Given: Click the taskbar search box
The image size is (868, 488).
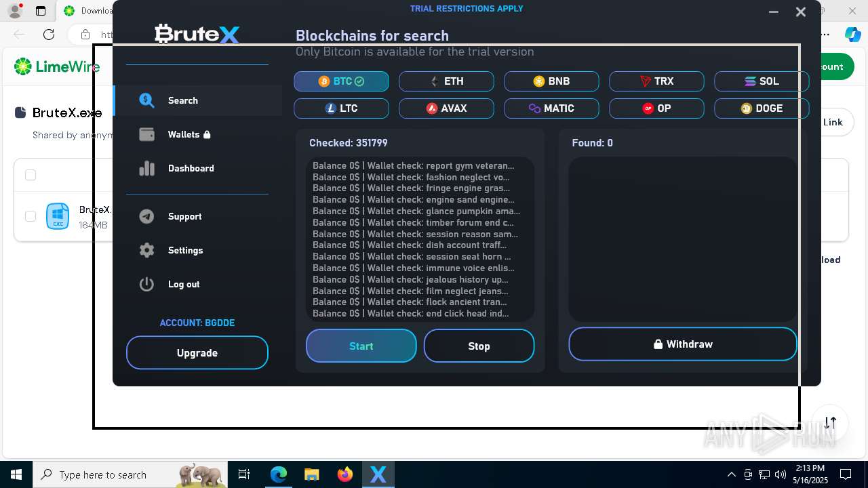Looking at the screenshot, I should tap(131, 474).
